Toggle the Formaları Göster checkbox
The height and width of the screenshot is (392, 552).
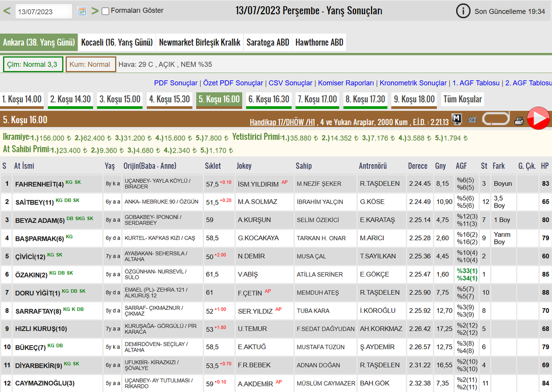(x=105, y=11)
